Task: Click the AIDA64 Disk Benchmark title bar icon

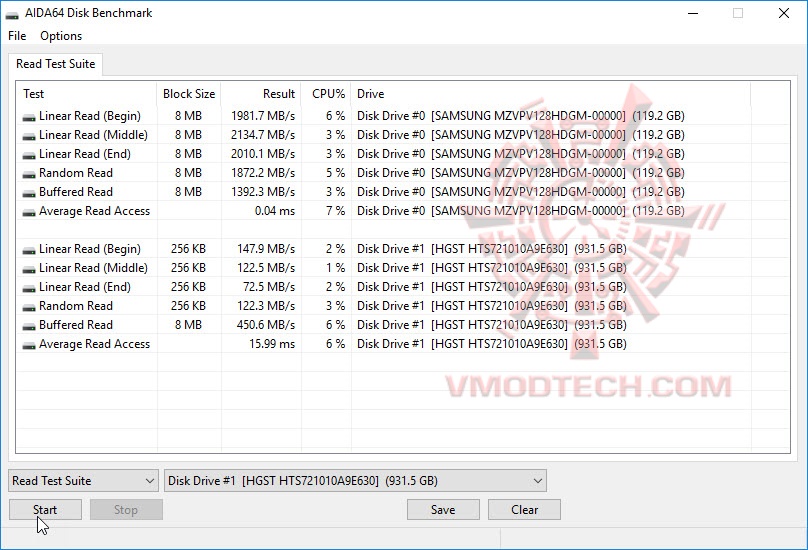Action: [12, 14]
